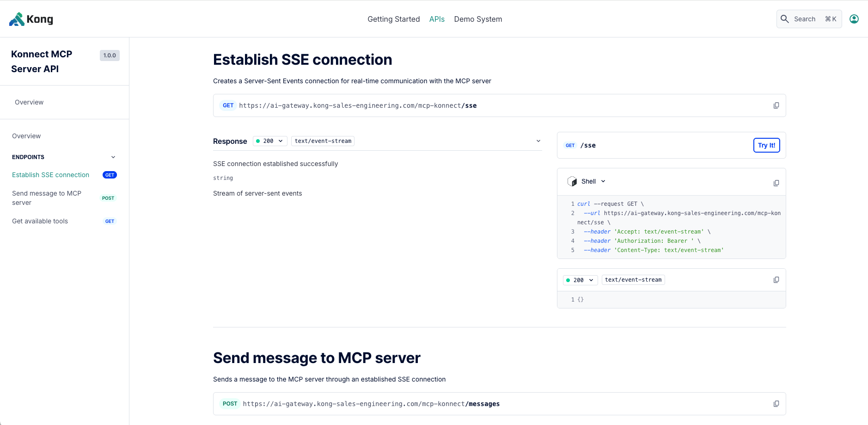The image size is (868, 425).
Task: Open the Shell language selector dropdown
Action: 593,181
